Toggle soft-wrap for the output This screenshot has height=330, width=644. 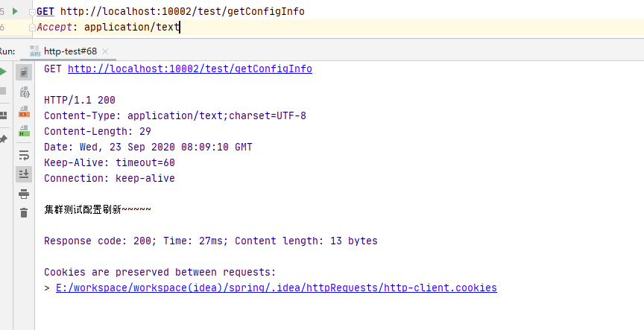click(24, 155)
